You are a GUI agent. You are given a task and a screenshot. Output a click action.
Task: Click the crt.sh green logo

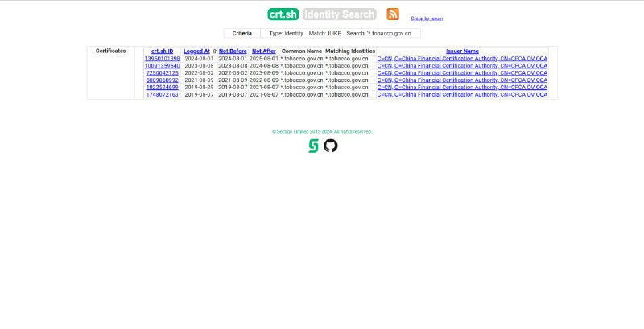tap(283, 14)
